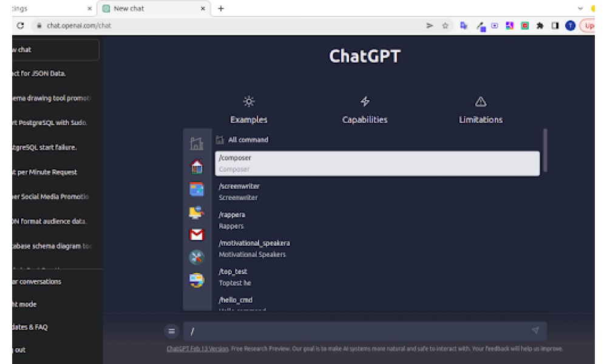Reload the page with browser refresh icon
607x364 pixels.
click(x=21, y=25)
